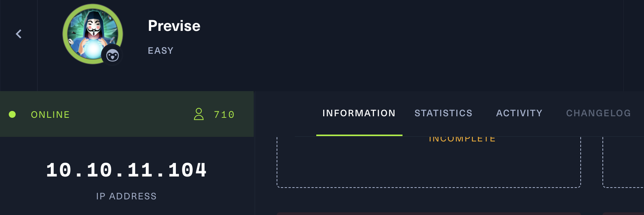Viewport: 644px width, 215px height.
Task: Click the green online status dot
Action: point(12,114)
